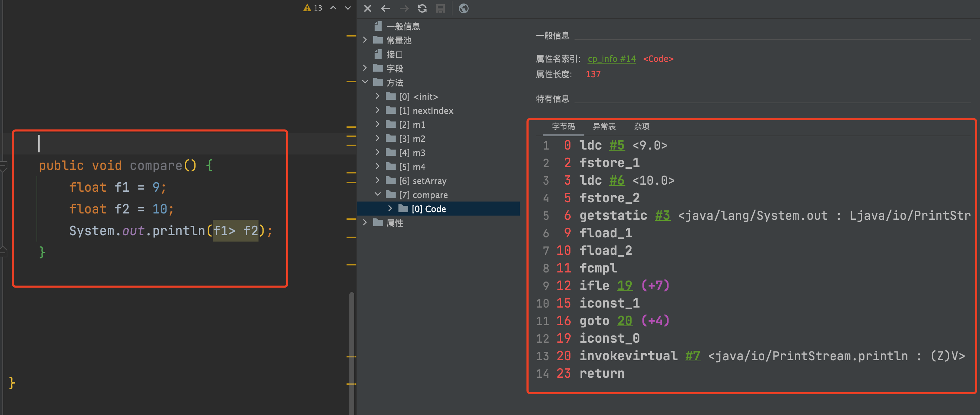Click the attribute length value 137

[x=593, y=74]
